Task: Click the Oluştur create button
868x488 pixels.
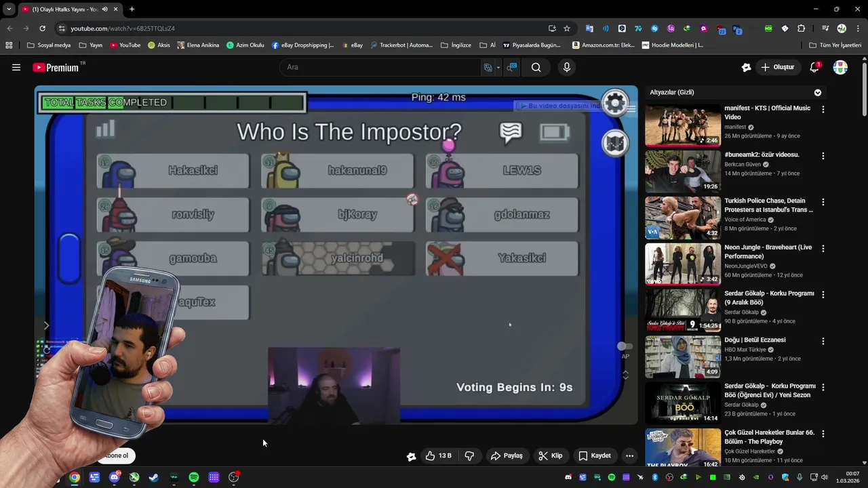Action: tap(777, 67)
